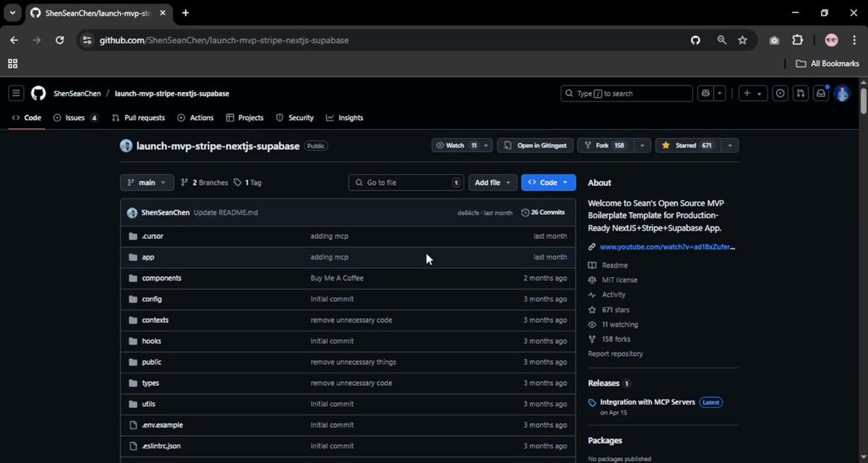Open the blue Code clone dropdown

coord(548,183)
